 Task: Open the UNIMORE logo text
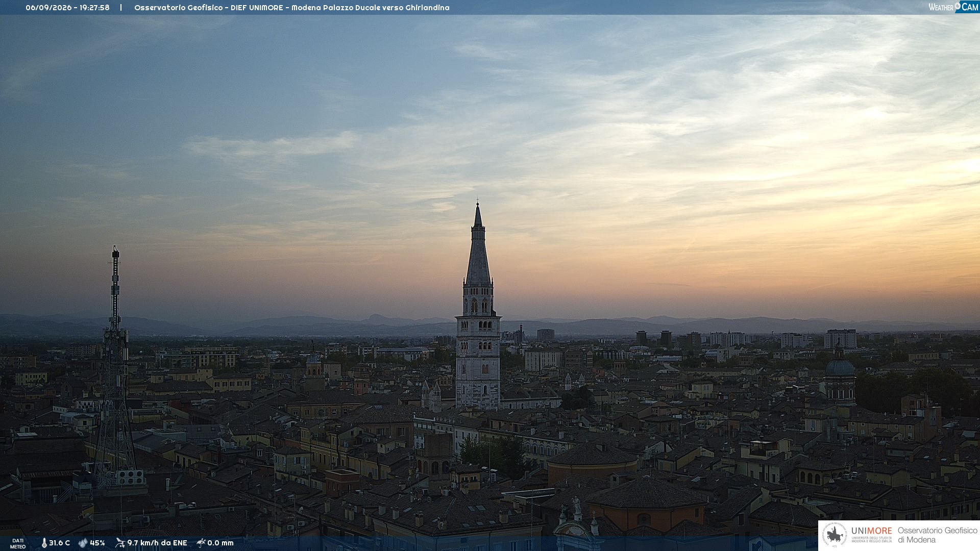click(871, 531)
